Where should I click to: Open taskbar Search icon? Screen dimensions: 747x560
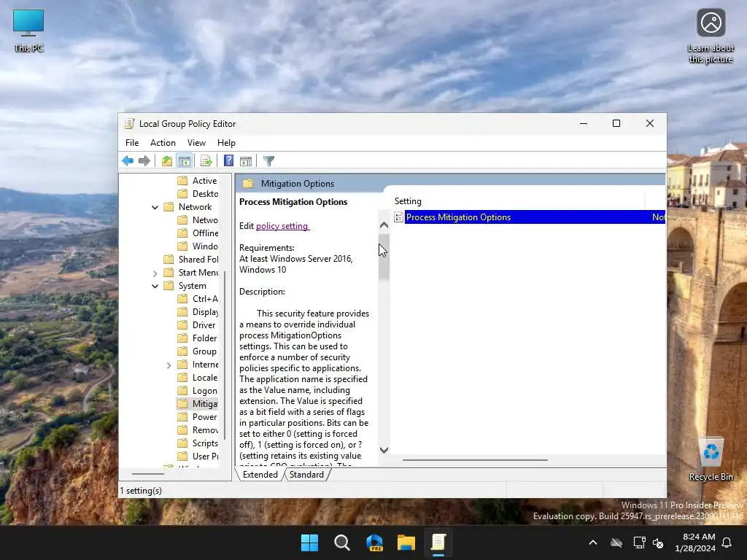pyautogui.click(x=342, y=542)
